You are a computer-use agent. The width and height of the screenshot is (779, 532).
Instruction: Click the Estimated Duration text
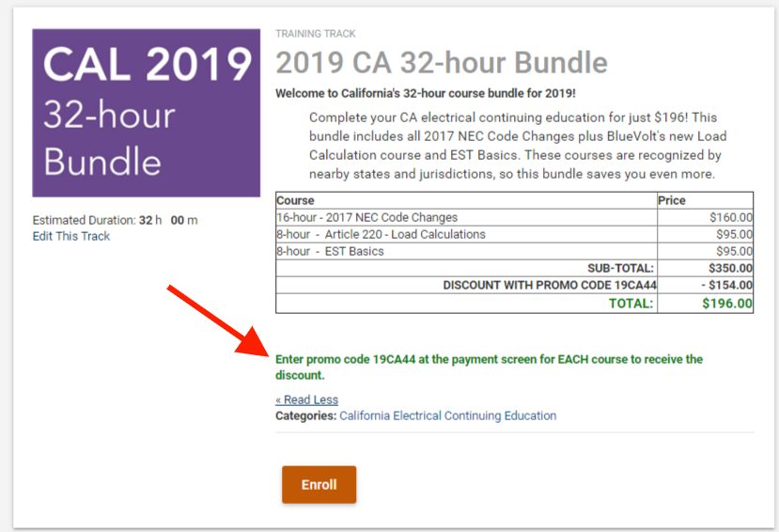(x=115, y=220)
